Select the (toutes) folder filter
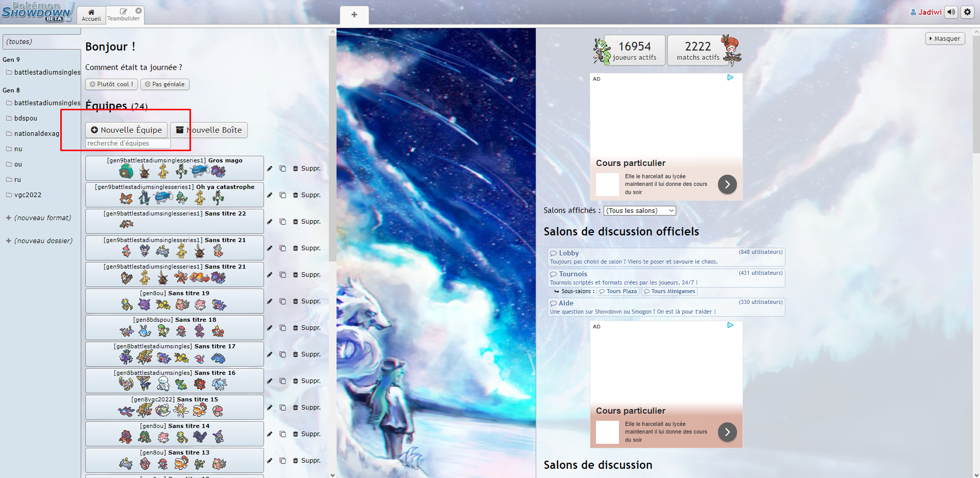Viewport: 980px width, 478px height. [41, 42]
